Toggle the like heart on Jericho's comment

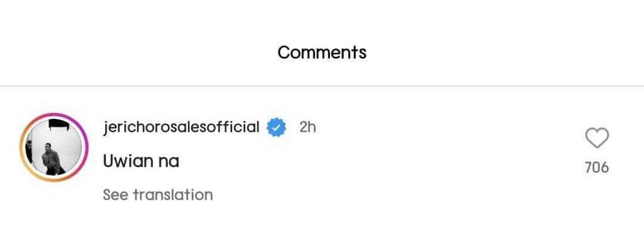[x=596, y=139]
